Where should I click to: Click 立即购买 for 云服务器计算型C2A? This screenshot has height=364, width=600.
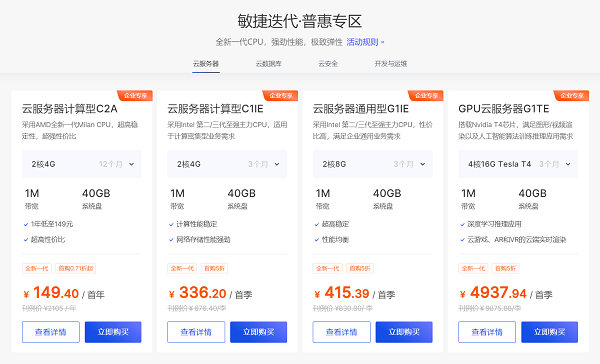point(113,332)
